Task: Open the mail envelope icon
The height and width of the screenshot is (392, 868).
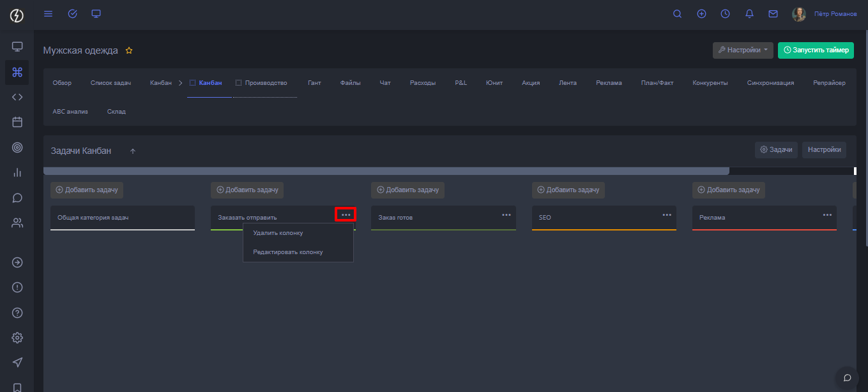Action: [773, 14]
